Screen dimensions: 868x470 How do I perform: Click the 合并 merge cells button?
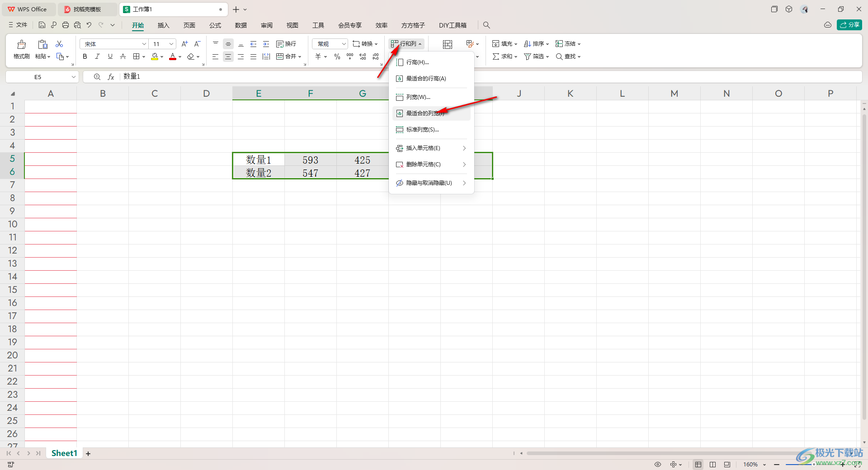coord(288,56)
